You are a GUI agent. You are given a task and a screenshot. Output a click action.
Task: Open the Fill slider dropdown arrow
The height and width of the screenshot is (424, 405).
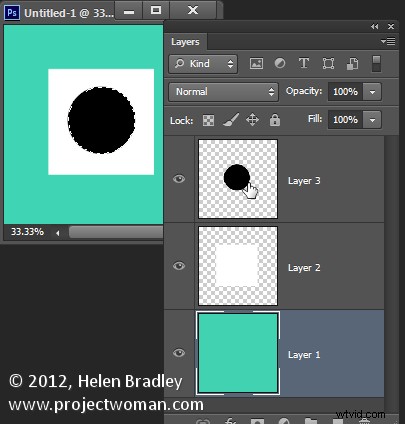[x=372, y=120]
